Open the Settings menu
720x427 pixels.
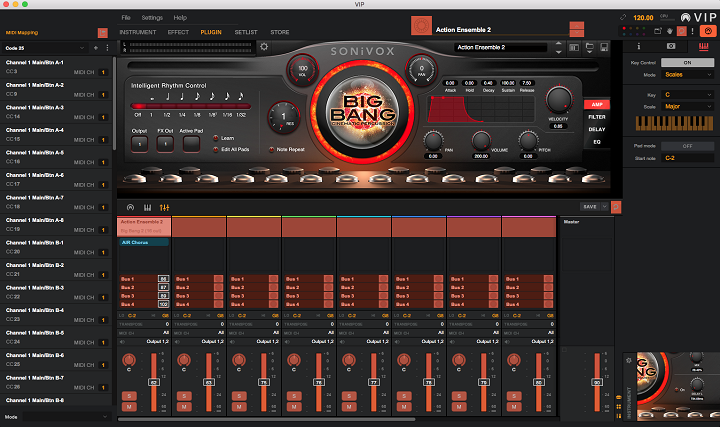point(152,18)
